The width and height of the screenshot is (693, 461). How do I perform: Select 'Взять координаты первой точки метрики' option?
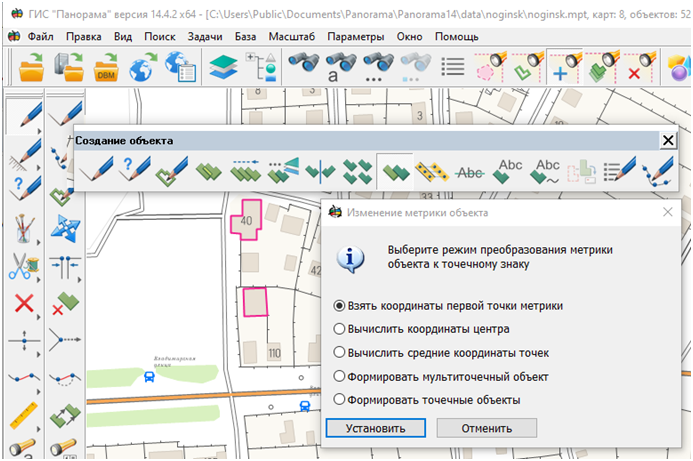coord(340,306)
